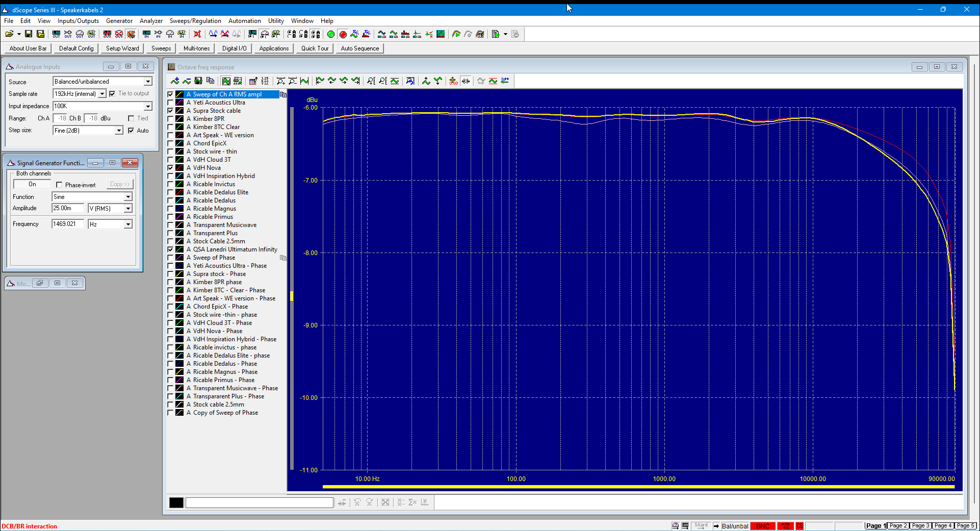Click the VdH Nova trace color swatch
Screen dimensions: 980x531
(179, 168)
